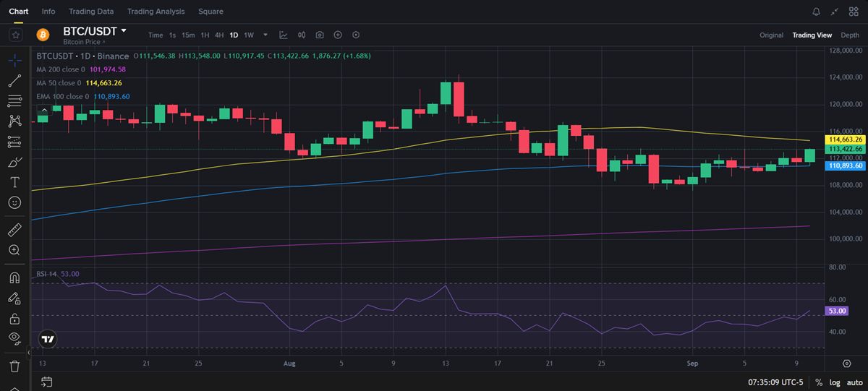The width and height of the screenshot is (868, 391).
Task: Switch to the Info tab
Action: click(x=48, y=12)
